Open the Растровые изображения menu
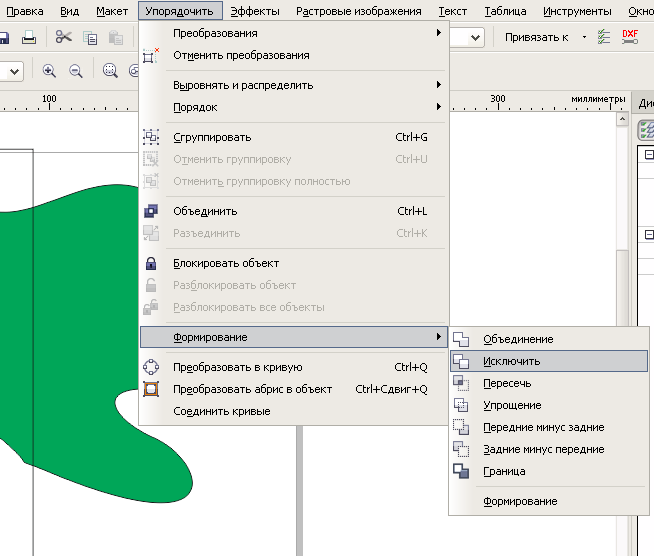Screen dimensions: 654x556 (359, 11)
